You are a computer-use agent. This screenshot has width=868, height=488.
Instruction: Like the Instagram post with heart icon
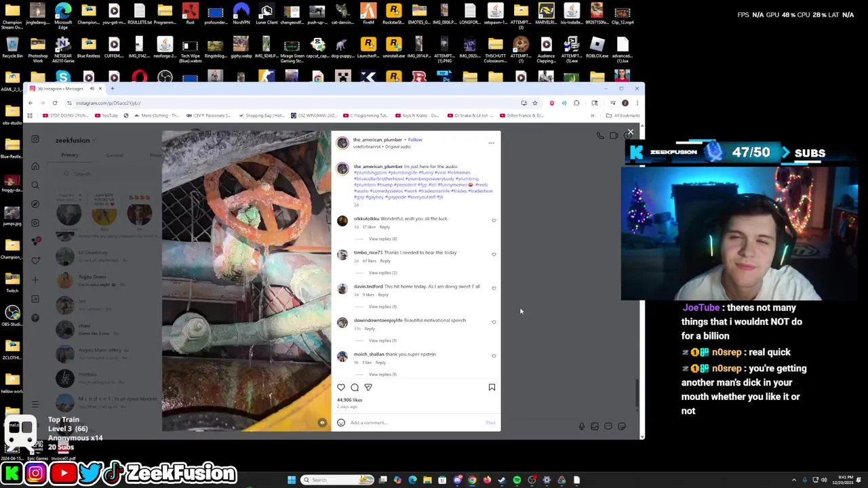click(x=341, y=387)
